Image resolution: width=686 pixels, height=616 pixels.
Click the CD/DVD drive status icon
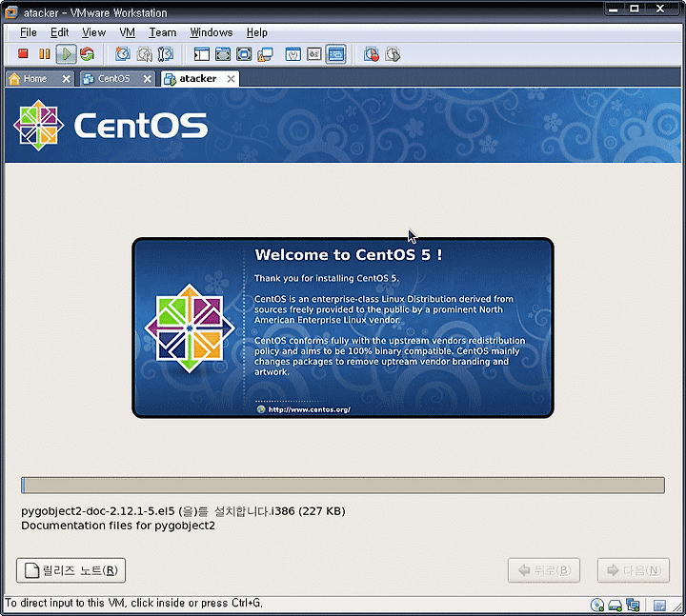tap(596, 606)
